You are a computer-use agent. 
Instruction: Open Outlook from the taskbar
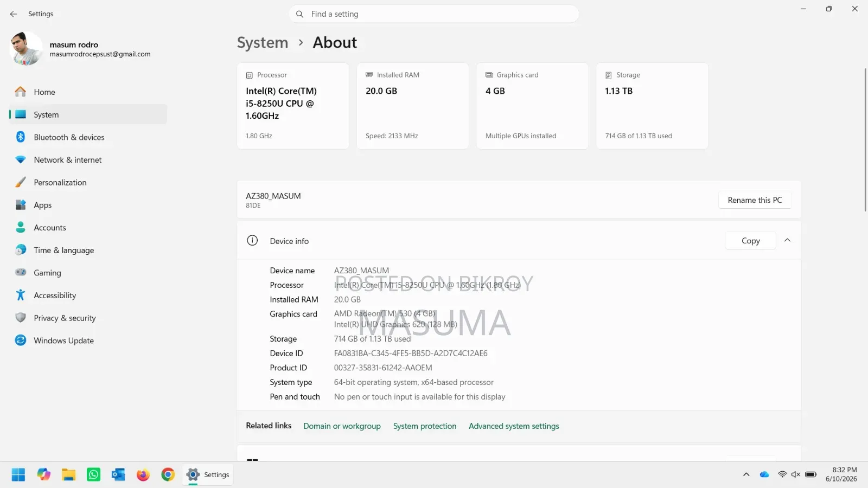point(118,475)
